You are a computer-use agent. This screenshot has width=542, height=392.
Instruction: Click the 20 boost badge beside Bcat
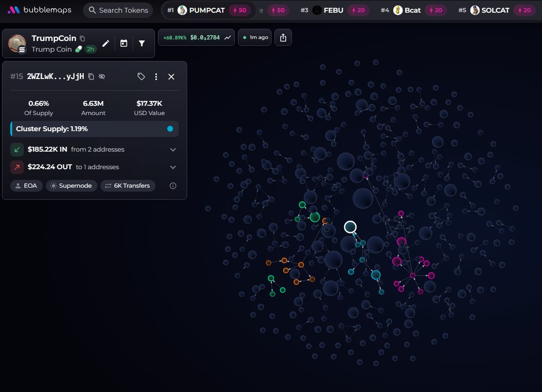(436, 10)
